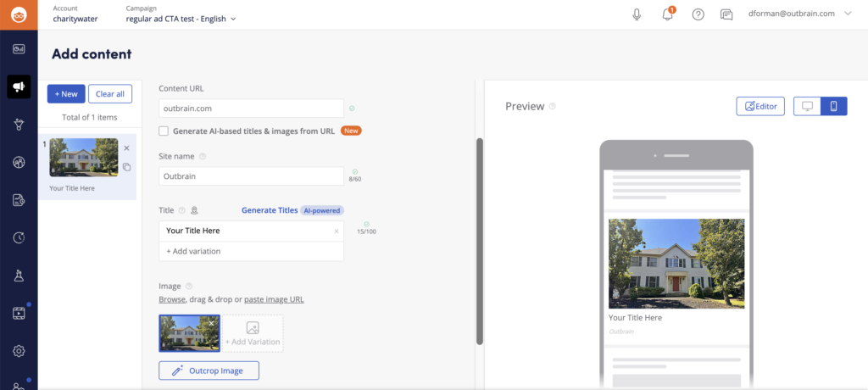Open the chat messages icon
The width and height of the screenshot is (868, 390).
[x=726, y=14]
